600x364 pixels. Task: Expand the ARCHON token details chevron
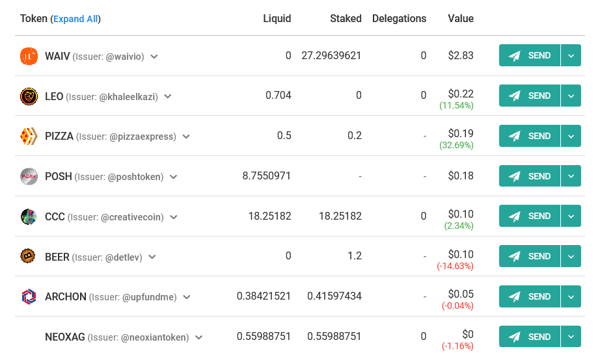click(x=187, y=297)
